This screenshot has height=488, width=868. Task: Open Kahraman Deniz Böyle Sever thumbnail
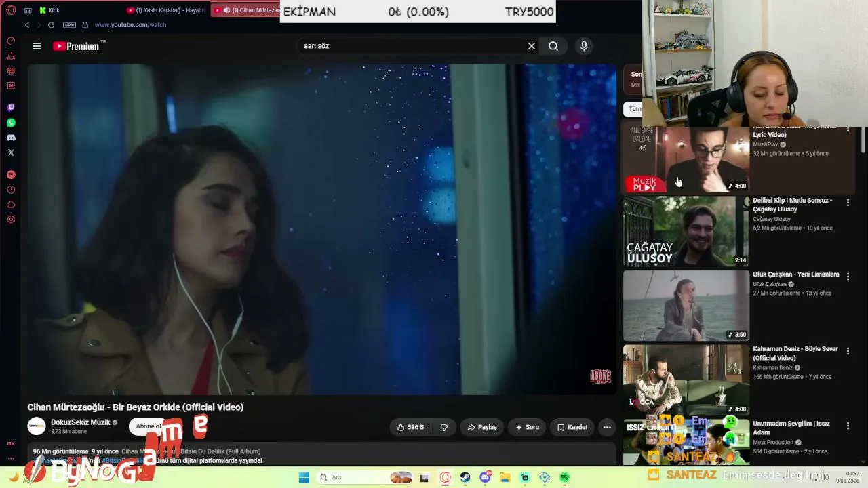point(686,380)
